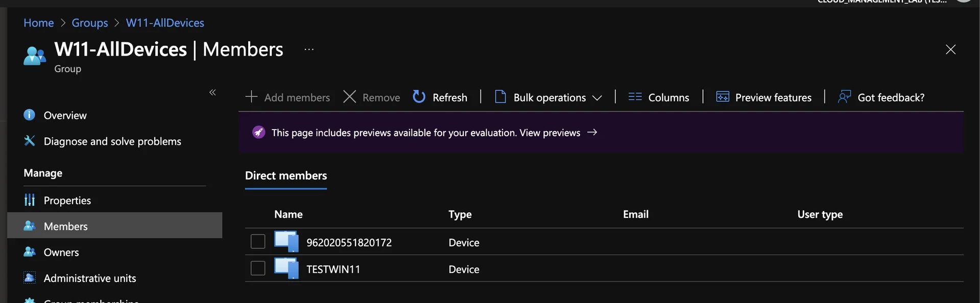Click the W11-AllDevices group header icon
The height and width of the screenshot is (303, 980).
(x=35, y=56)
